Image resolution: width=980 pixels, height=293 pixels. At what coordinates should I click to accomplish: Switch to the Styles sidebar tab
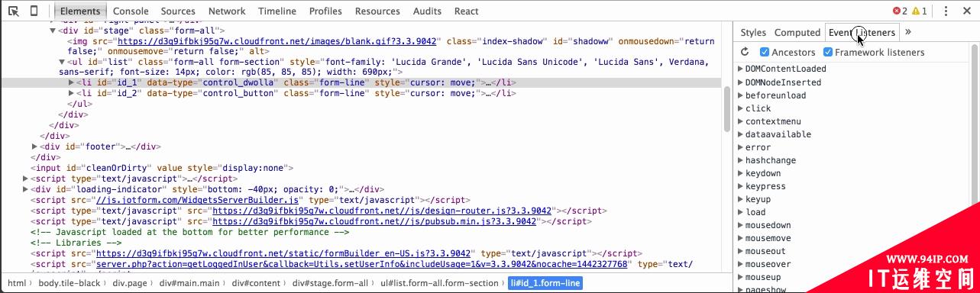753,32
